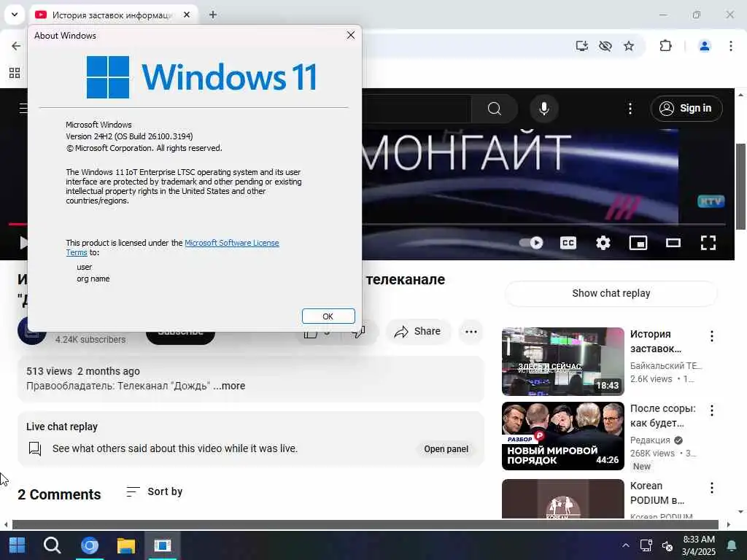
Task: Go back in browser history
Action: (x=16, y=46)
